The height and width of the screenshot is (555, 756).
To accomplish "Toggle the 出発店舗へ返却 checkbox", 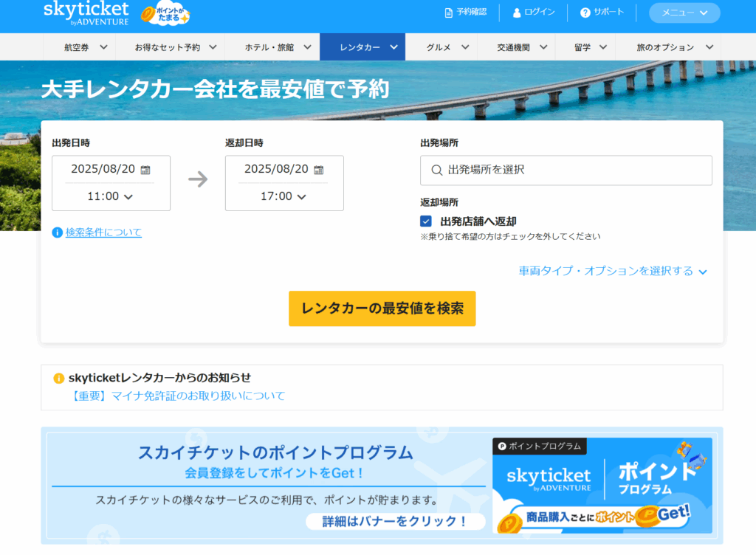I will pos(426,221).
